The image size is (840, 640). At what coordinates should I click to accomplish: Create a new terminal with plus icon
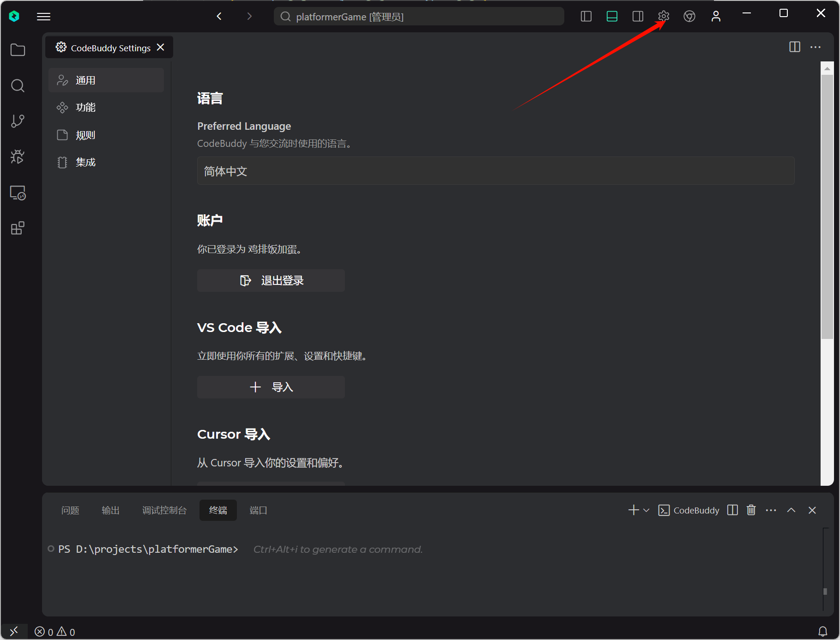(634, 510)
